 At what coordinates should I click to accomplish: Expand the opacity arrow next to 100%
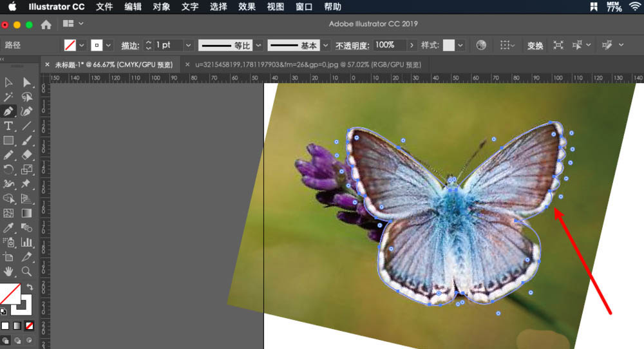412,45
